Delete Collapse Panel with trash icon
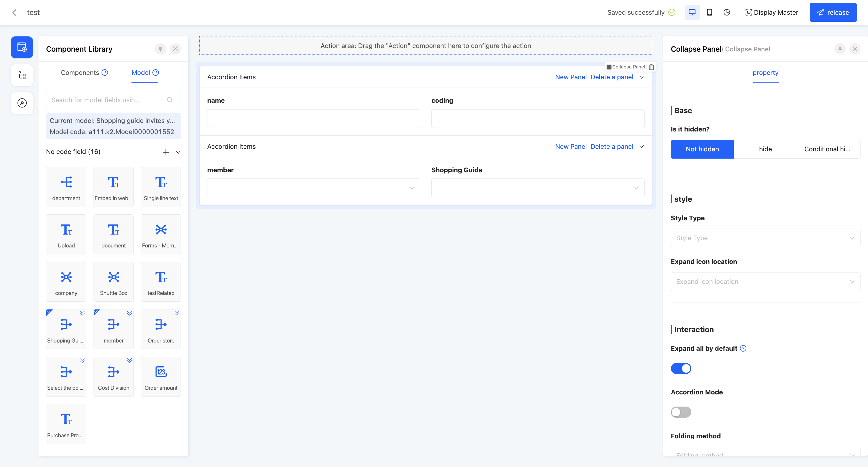The image size is (868, 467). [x=651, y=67]
